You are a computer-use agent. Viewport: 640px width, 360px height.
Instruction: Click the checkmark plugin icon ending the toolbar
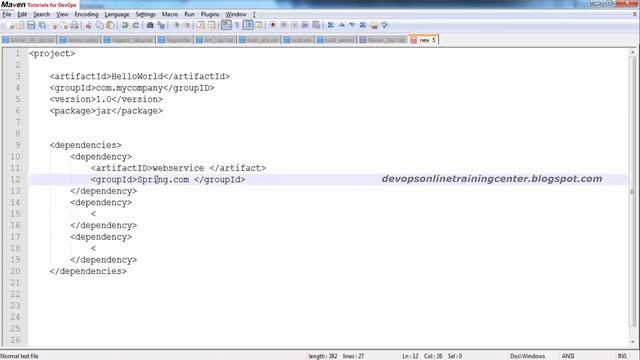[384, 25]
